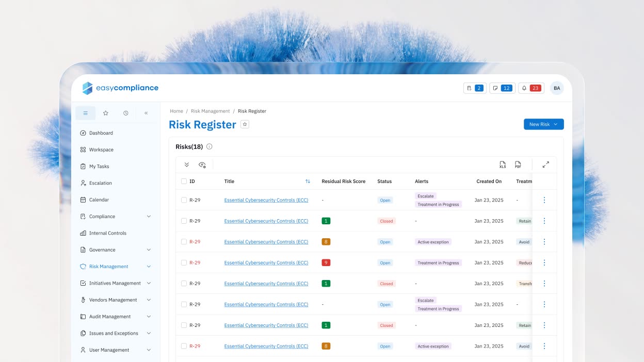Switch to the sidebar favorites star tab
This screenshot has height=362, width=644.
click(106, 113)
